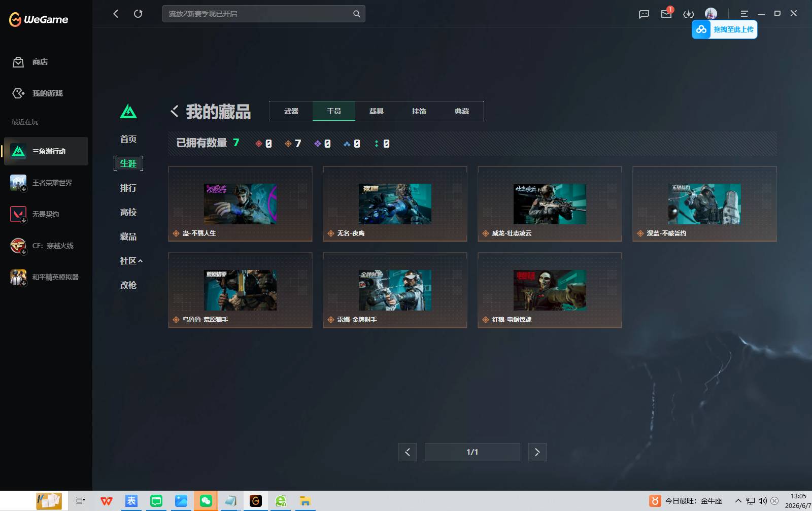Image resolution: width=812 pixels, height=511 pixels.
Task: Click the next page arrow button
Action: 537,452
